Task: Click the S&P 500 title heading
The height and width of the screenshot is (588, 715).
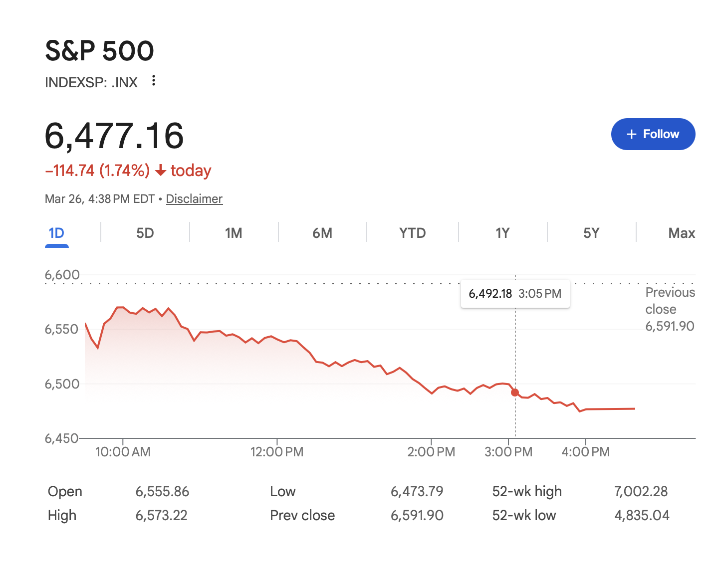Action: [x=99, y=50]
